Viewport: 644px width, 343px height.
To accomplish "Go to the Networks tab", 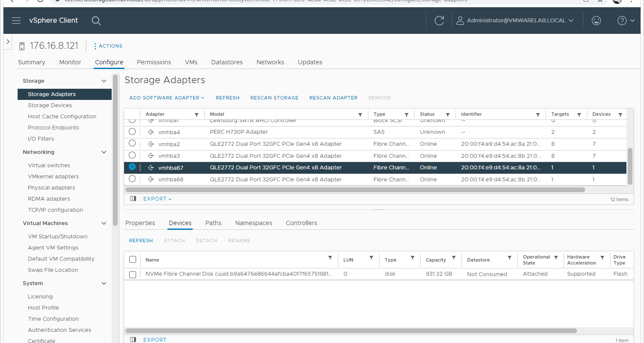I will tap(270, 62).
